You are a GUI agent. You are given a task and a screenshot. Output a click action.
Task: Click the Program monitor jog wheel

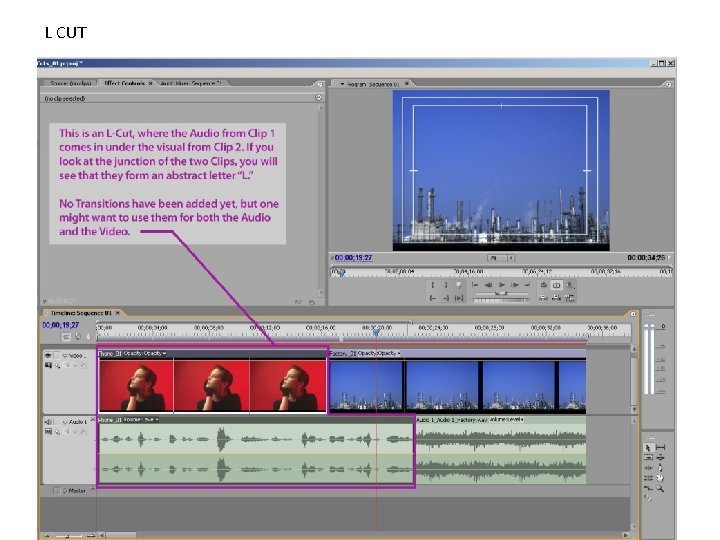pyautogui.click(x=501, y=300)
